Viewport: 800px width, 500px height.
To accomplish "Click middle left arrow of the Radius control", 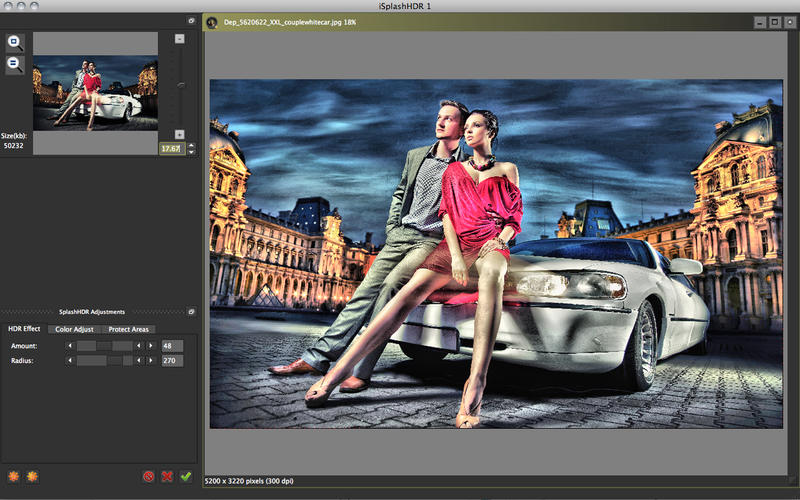I will [138, 361].
